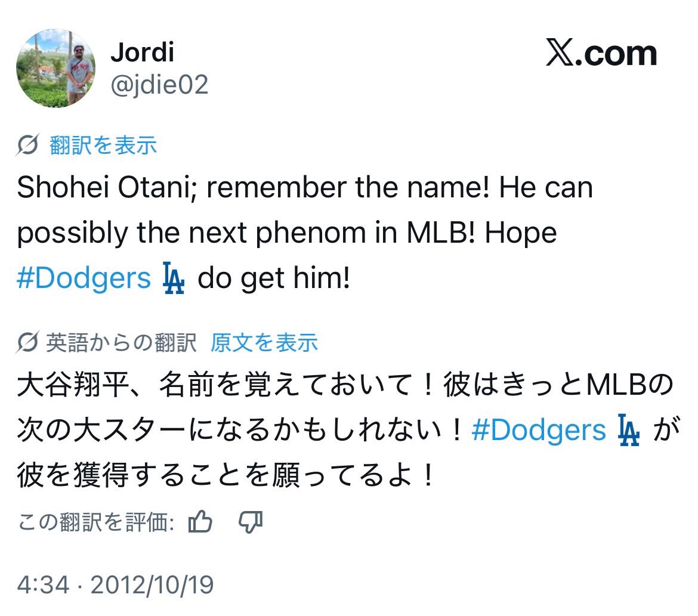Click the 2012/10/19 post date
The height and width of the screenshot is (616, 698).
(152, 584)
